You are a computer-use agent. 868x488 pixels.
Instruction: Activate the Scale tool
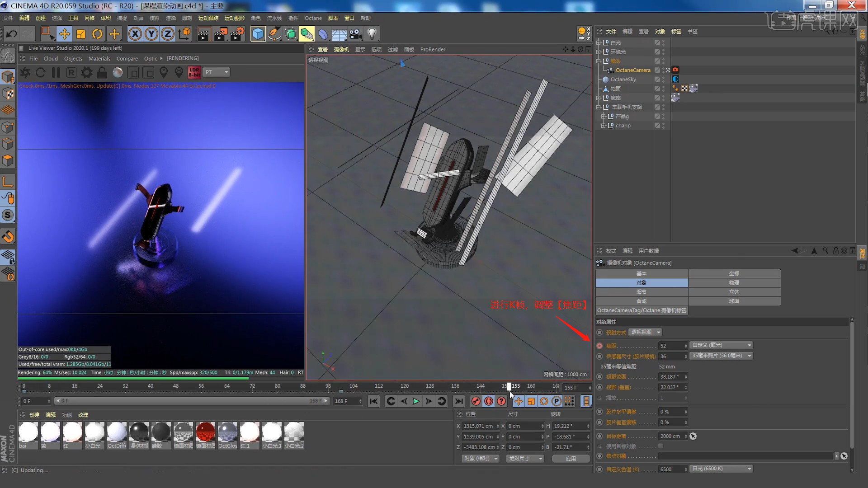click(81, 34)
